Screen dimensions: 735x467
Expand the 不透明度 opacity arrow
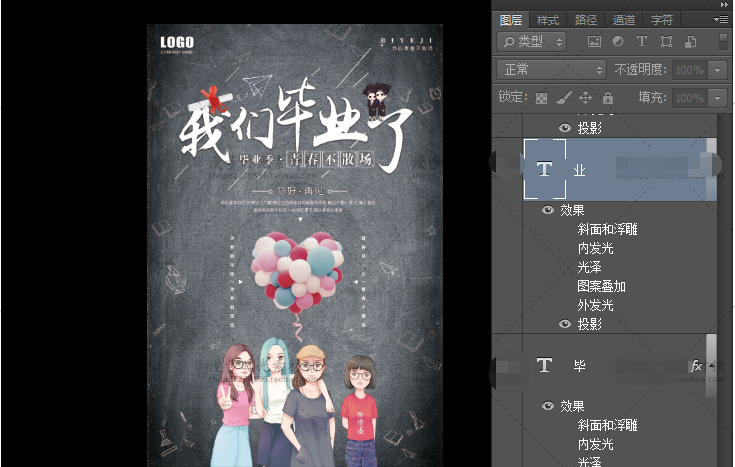point(718,70)
